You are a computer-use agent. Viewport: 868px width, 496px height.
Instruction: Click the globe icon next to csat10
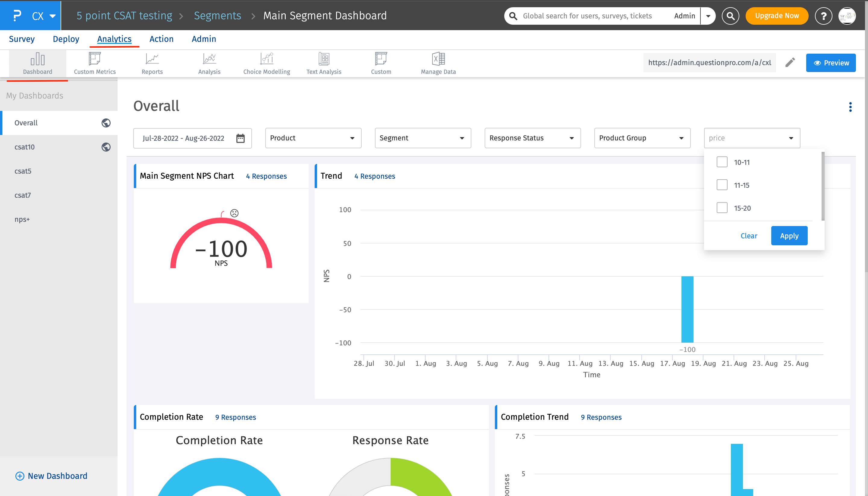pyautogui.click(x=106, y=147)
